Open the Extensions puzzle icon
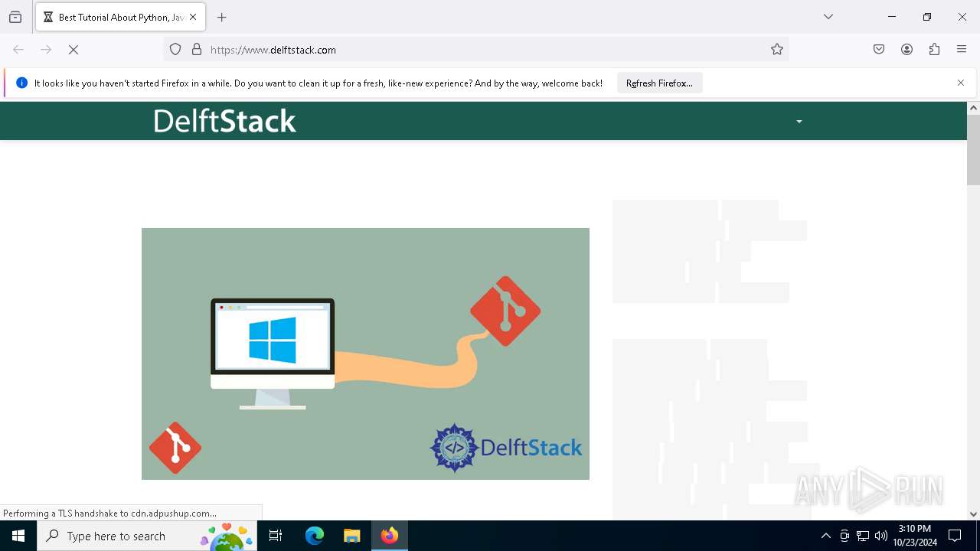The width and height of the screenshot is (980, 551). pyautogui.click(x=934, y=50)
